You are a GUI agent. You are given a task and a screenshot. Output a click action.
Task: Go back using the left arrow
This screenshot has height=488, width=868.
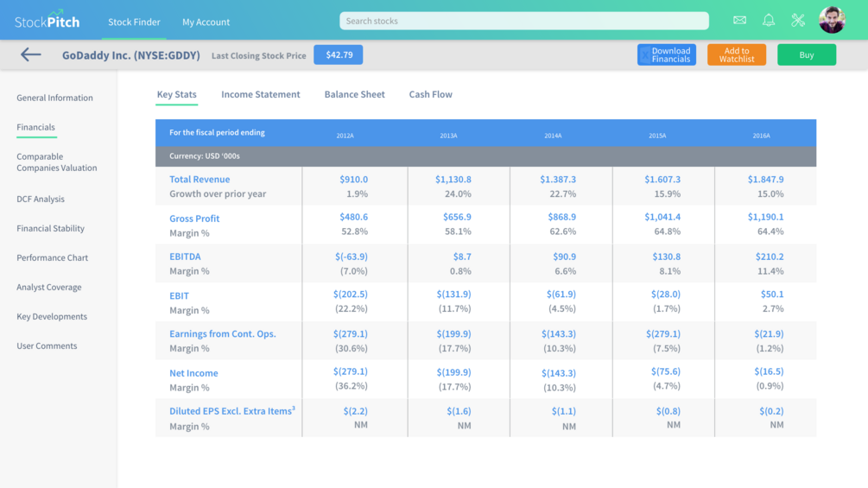31,54
